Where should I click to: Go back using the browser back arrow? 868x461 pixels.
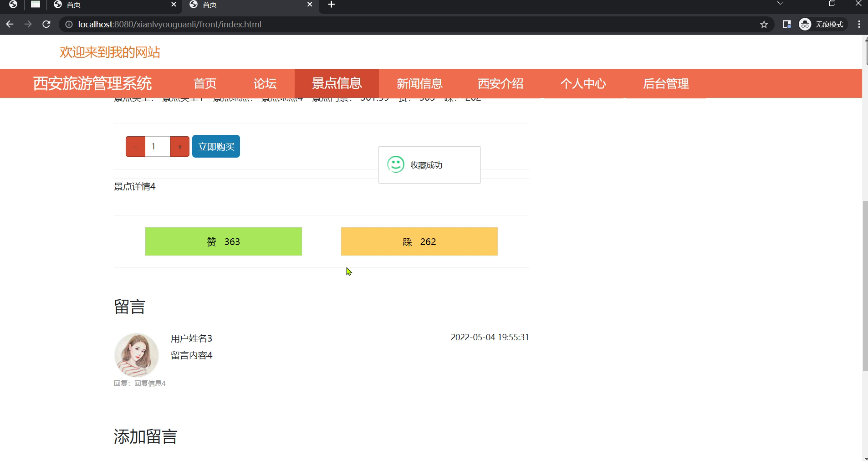click(x=10, y=24)
